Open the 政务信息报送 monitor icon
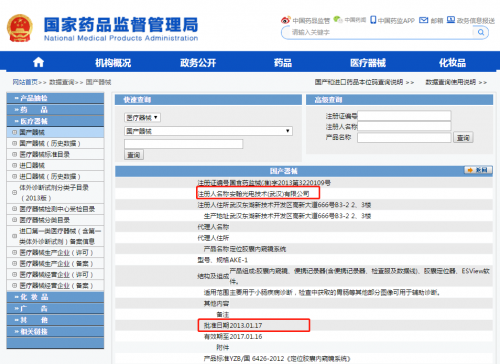Viewport: 500px width, 364px height. [451, 20]
